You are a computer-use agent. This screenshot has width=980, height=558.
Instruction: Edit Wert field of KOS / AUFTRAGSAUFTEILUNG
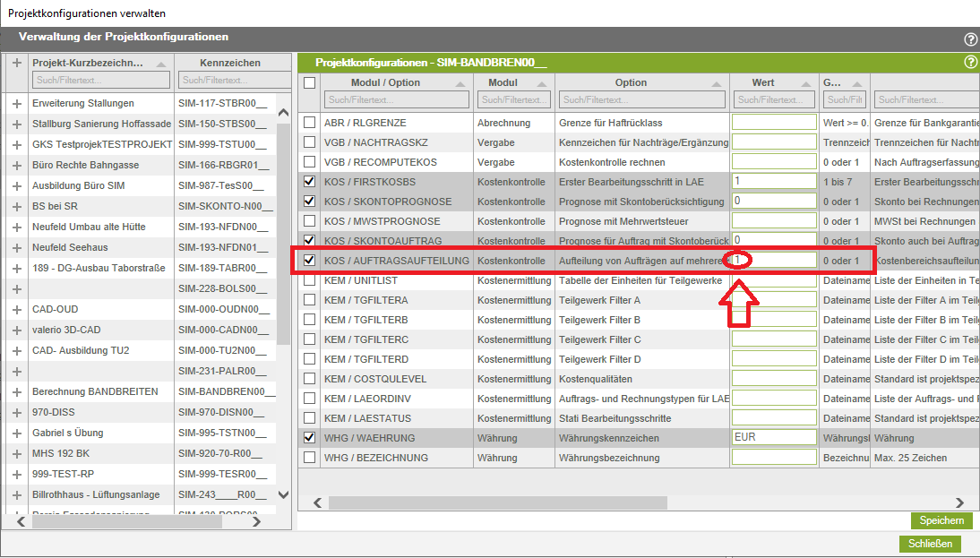coord(774,260)
